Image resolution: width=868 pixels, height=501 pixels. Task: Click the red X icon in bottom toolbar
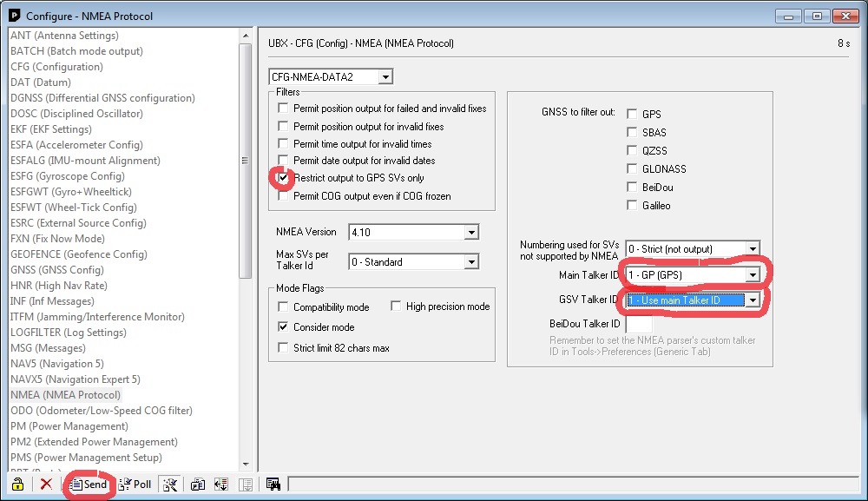pyautogui.click(x=46, y=485)
